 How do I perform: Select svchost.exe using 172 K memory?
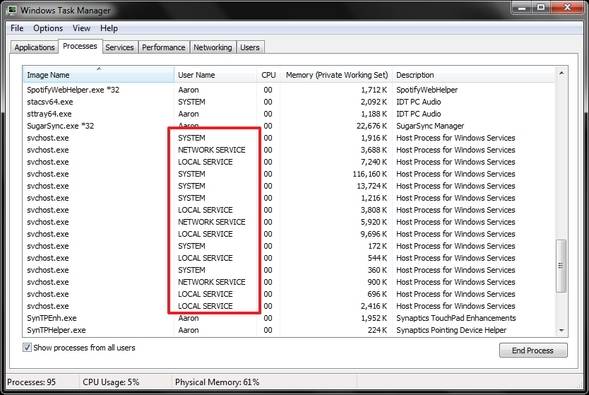pos(288,246)
